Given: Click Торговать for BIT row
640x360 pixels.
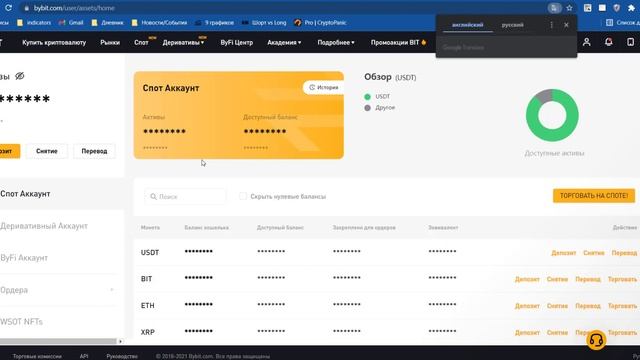Looking at the screenshot, I should [x=622, y=280].
